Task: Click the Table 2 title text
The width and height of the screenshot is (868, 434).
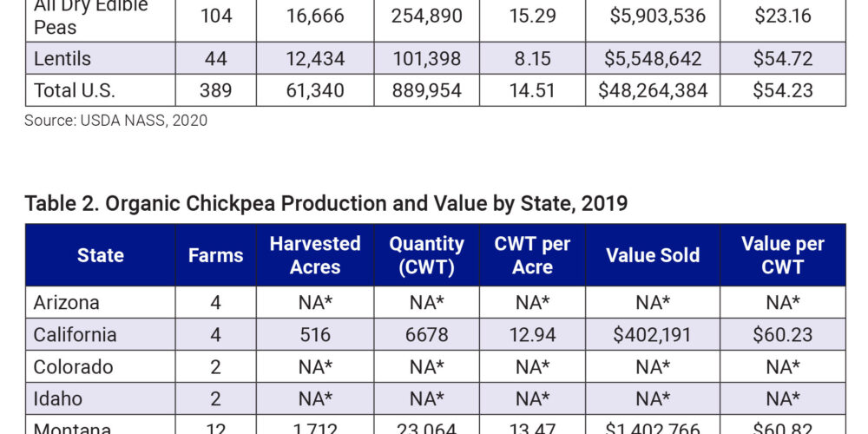Action: 325,203
